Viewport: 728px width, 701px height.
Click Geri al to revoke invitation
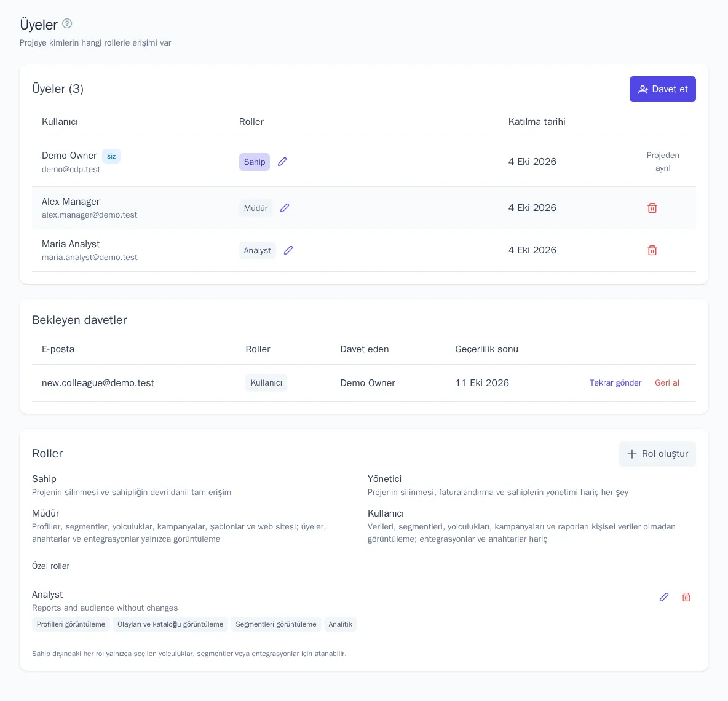pyautogui.click(x=667, y=382)
